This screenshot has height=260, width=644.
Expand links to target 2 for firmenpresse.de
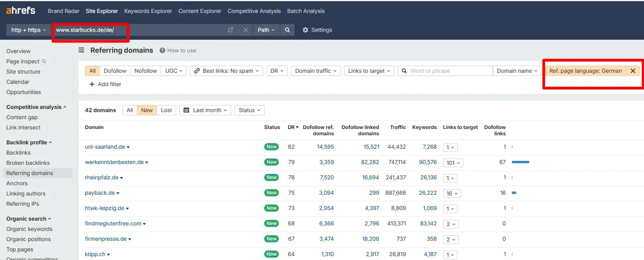point(451,240)
